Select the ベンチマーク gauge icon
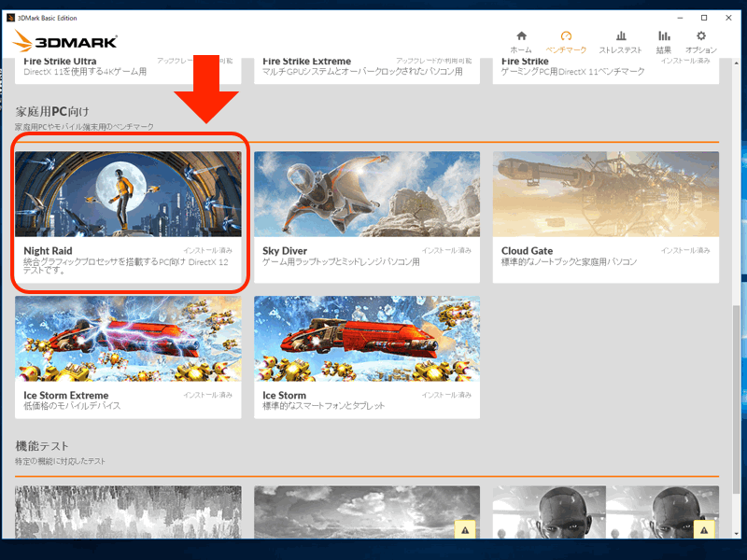This screenshot has width=747, height=560. point(566,36)
